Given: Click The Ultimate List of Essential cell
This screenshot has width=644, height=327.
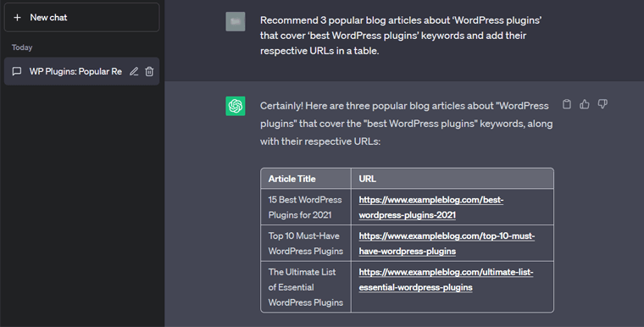Looking at the screenshot, I should pos(306,286).
